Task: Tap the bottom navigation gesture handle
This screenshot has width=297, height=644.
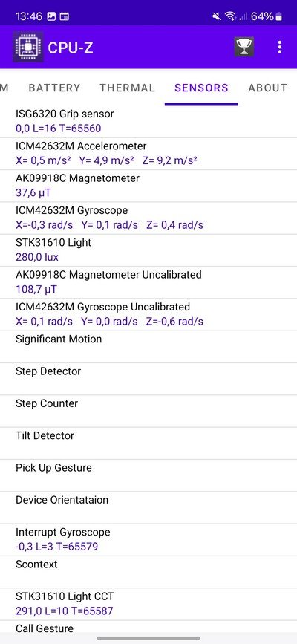Action: click(x=148, y=638)
